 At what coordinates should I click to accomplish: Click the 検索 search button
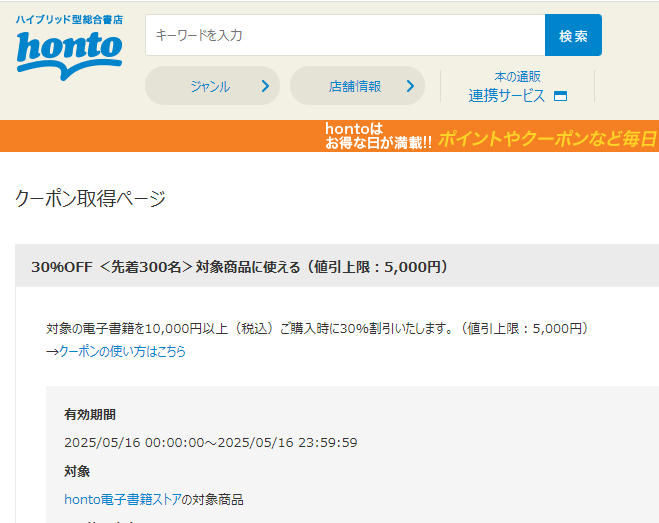573,35
